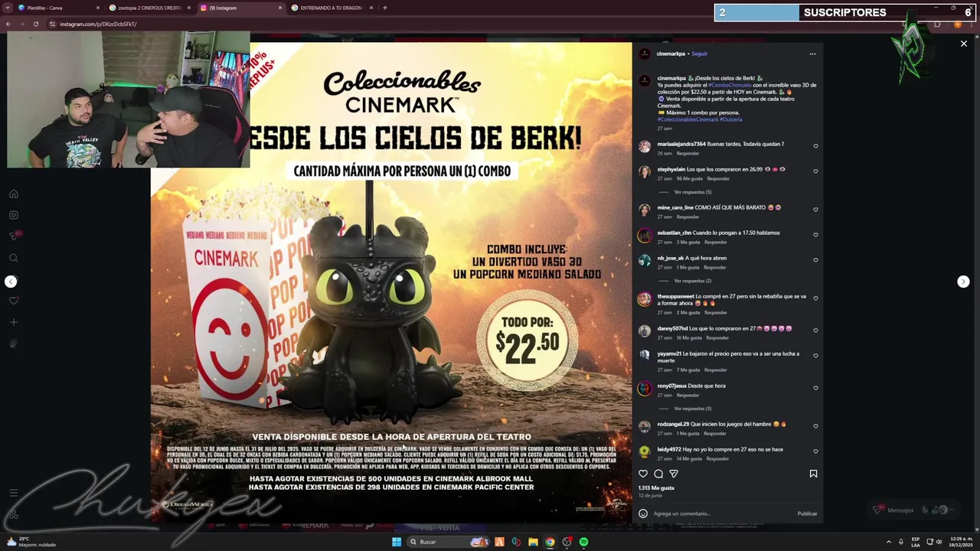The width and height of the screenshot is (980, 551).
Task: Reply to mariaalejandra7364's comment
Action: click(x=688, y=153)
